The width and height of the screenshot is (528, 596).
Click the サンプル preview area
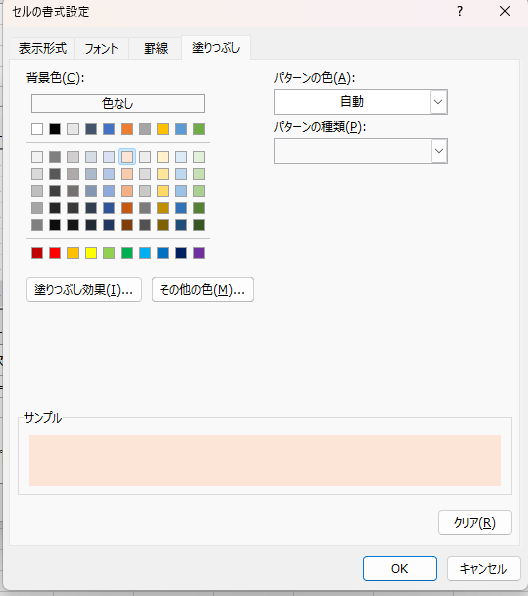pos(265,460)
